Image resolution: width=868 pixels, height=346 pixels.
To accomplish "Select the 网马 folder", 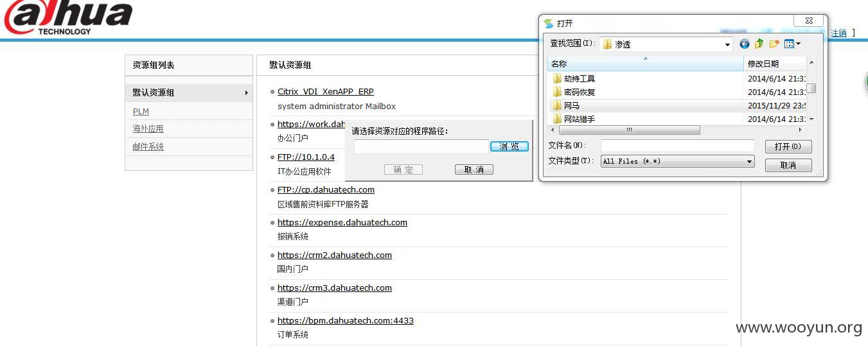I will click(572, 105).
